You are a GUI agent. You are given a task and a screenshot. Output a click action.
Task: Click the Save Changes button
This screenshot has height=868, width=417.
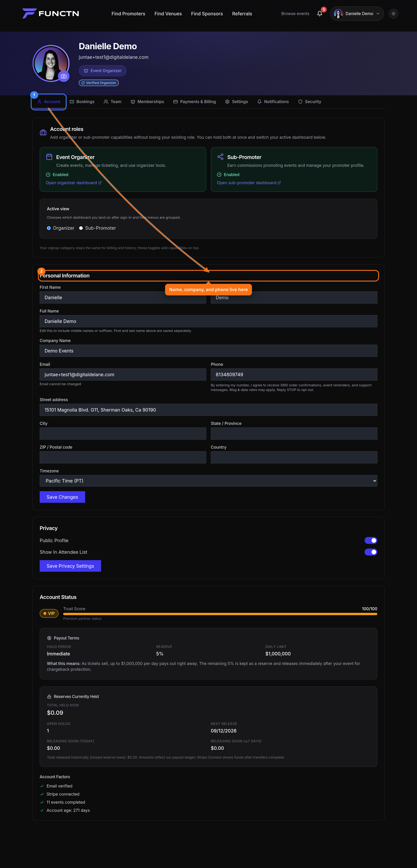pyautogui.click(x=62, y=497)
